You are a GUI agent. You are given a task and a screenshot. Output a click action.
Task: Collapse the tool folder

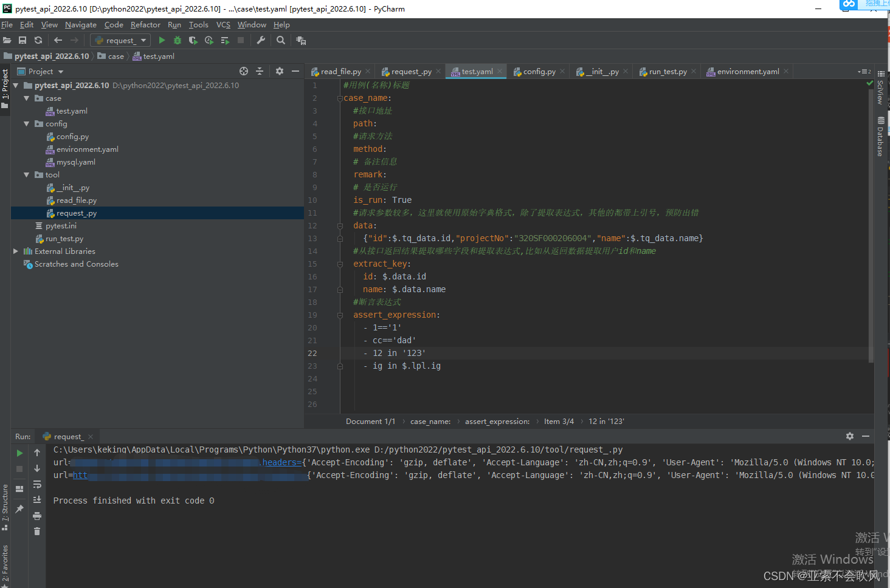tap(27, 175)
